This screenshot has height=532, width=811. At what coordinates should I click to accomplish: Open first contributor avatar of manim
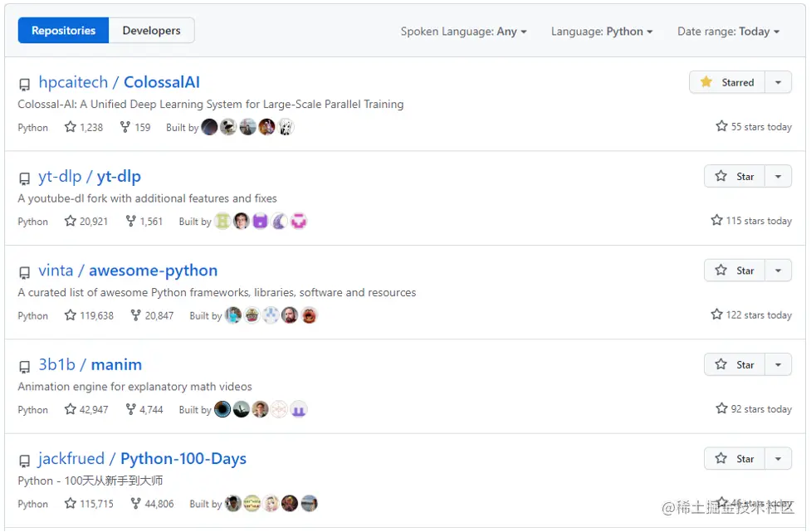point(222,409)
